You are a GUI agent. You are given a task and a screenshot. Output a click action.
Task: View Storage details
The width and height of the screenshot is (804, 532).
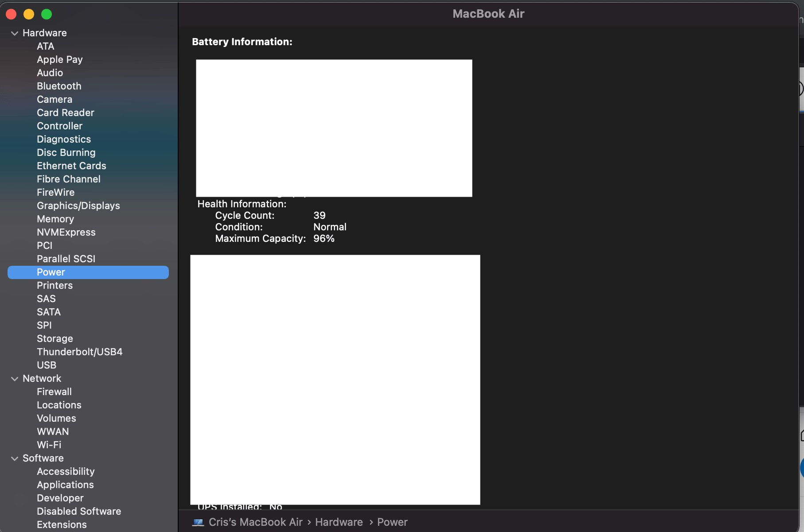click(x=55, y=338)
